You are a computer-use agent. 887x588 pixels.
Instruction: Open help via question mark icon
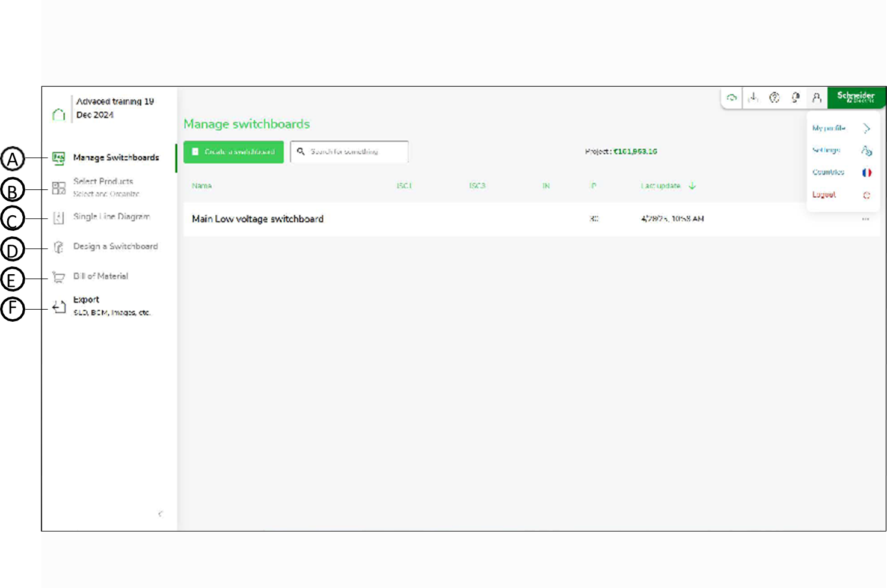click(775, 97)
